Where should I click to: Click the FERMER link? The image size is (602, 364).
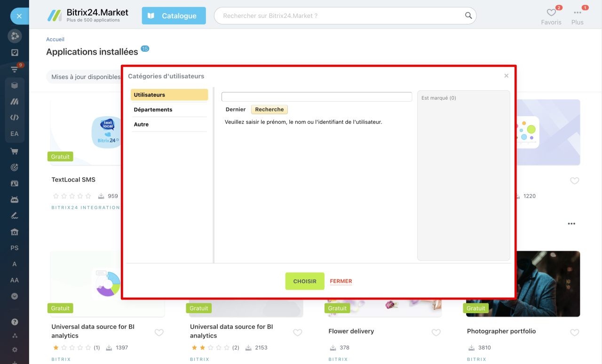point(341,281)
